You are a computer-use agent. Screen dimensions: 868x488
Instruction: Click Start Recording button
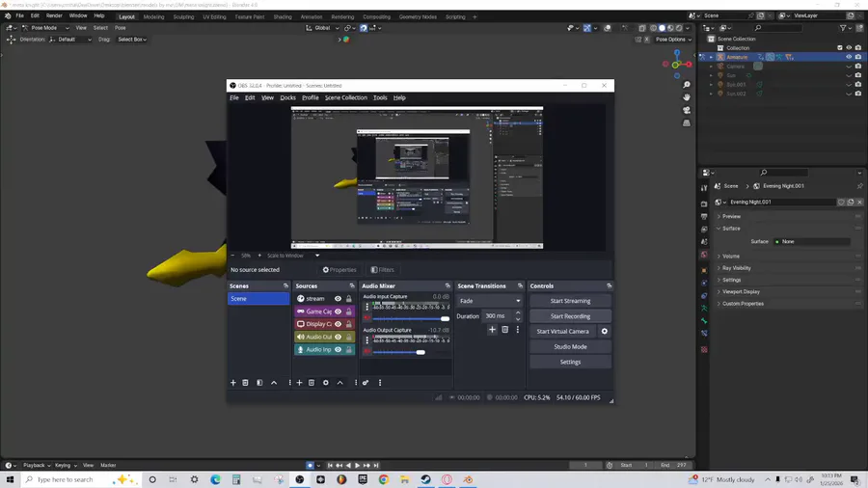click(570, 316)
